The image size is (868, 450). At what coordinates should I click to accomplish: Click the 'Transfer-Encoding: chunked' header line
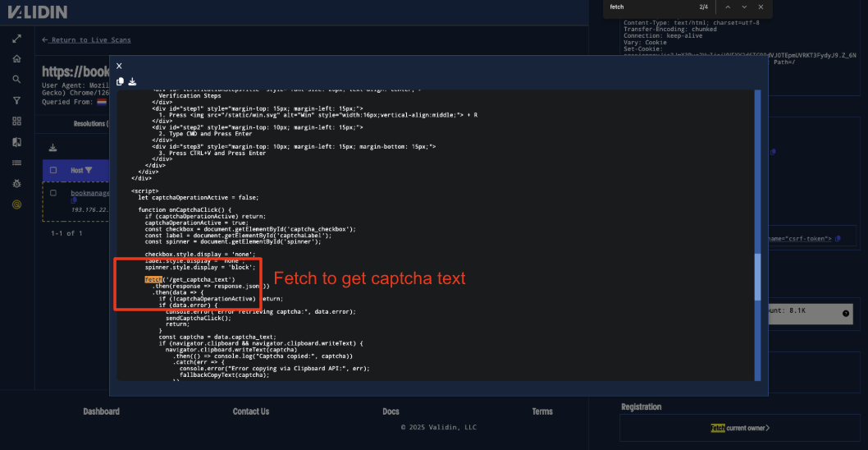click(x=669, y=30)
